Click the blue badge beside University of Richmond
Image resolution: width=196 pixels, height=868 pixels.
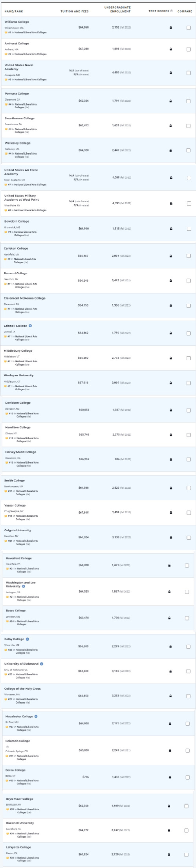click(x=42, y=664)
